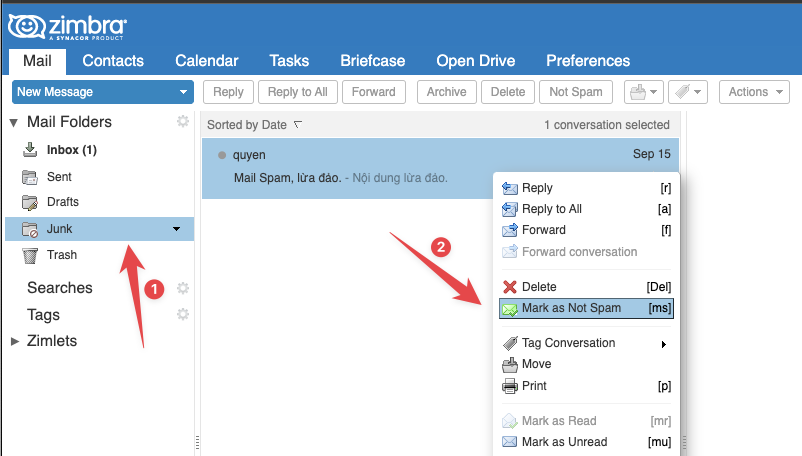802x456 pixels.
Task: Expand the Tag Conversation submenu arrow
Action: coord(664,344)
